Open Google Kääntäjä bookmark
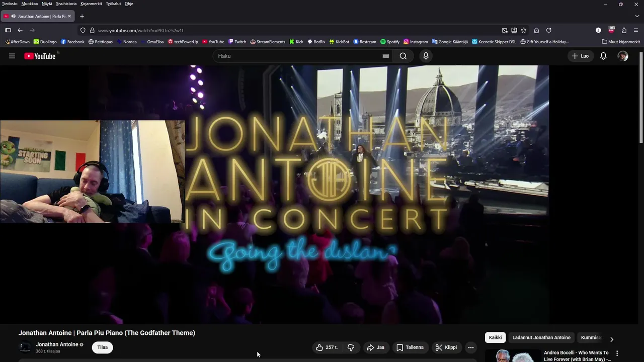Screen dimensions: 644x362 [450, 42]
